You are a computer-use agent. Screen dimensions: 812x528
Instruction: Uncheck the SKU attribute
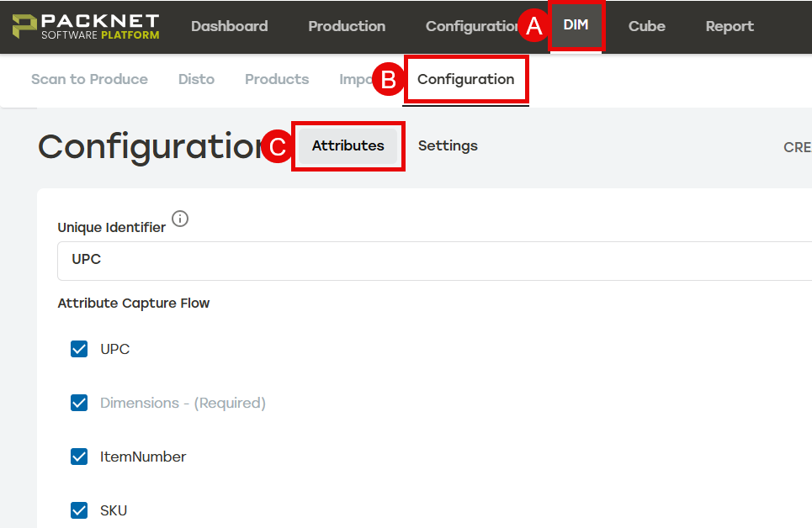[78, 510]
